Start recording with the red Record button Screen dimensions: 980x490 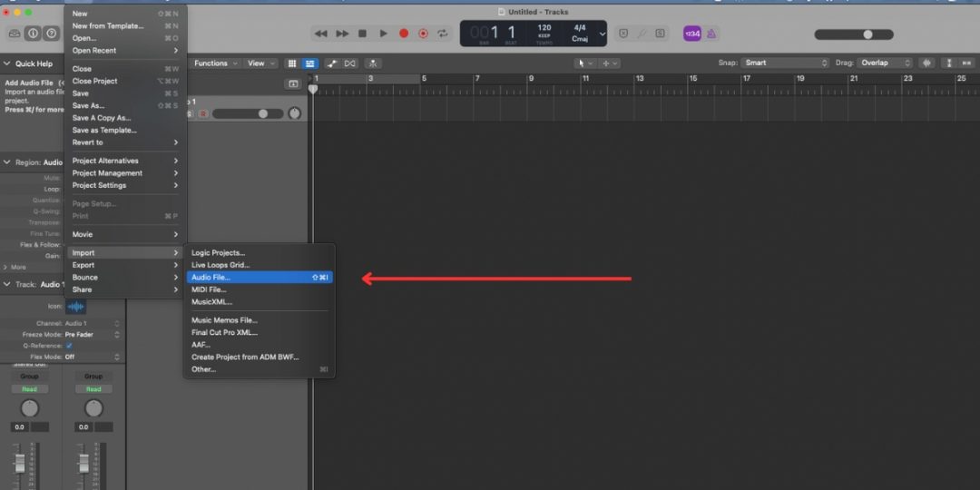coord(404,34)
